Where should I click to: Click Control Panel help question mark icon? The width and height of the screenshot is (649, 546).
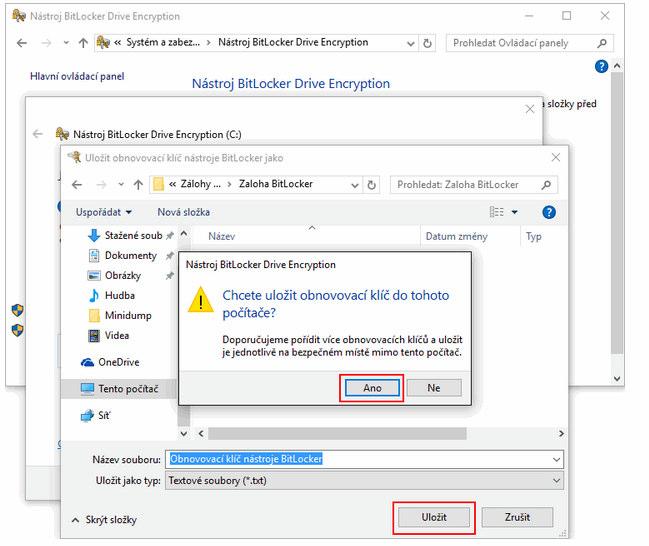pyautogui.click(x=601, y=66)
